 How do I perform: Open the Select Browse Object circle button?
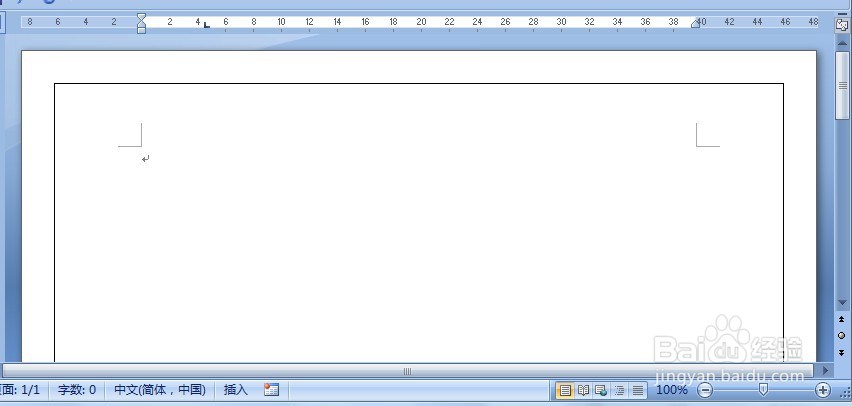842,336
